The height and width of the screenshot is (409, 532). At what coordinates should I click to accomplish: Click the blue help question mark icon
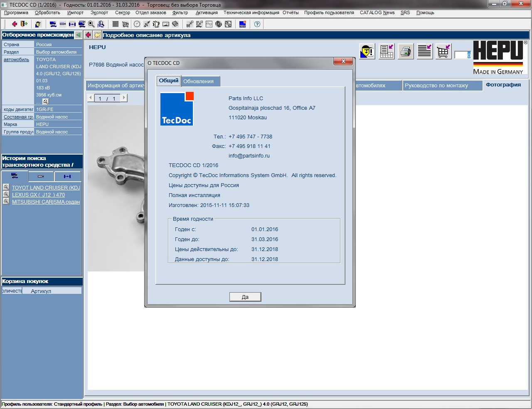coord(257,24)
